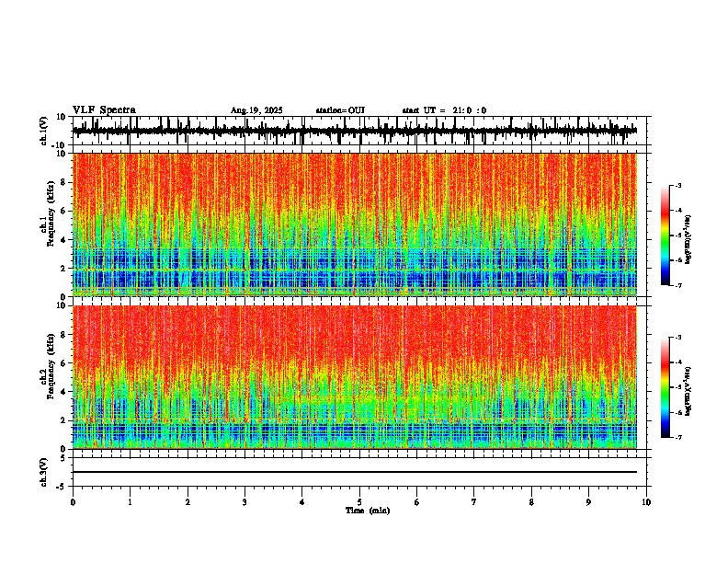Click the "ch.1(V)" axis label
728x563 pixels.
coord(44,131)
